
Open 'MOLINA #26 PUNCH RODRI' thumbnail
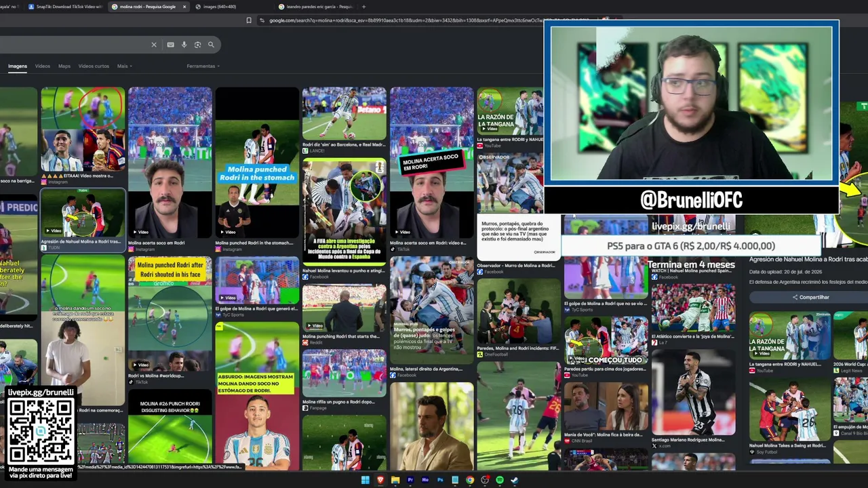(x=170, y=430)
